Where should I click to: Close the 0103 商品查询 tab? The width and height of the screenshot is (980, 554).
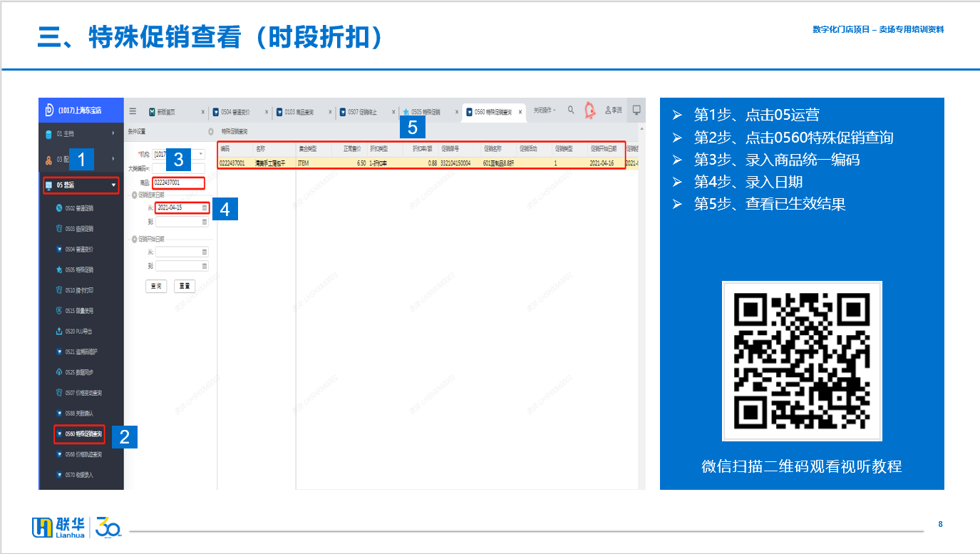tap(330, 112)
